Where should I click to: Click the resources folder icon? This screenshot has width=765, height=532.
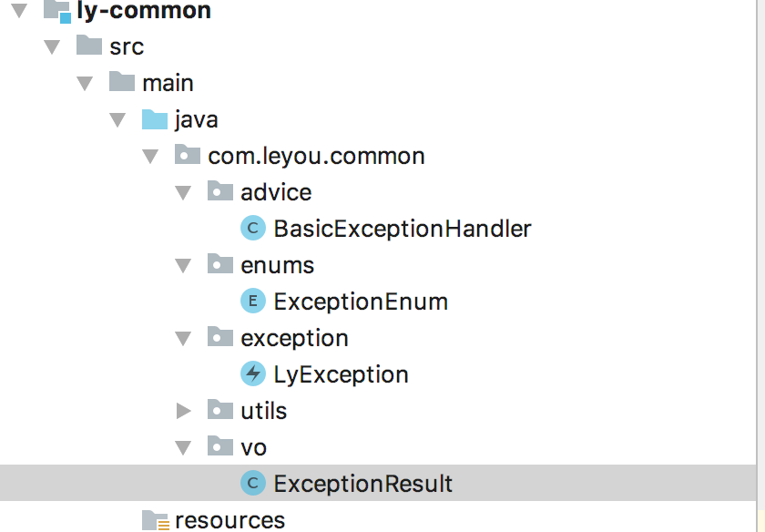click(x=155, y=520)
